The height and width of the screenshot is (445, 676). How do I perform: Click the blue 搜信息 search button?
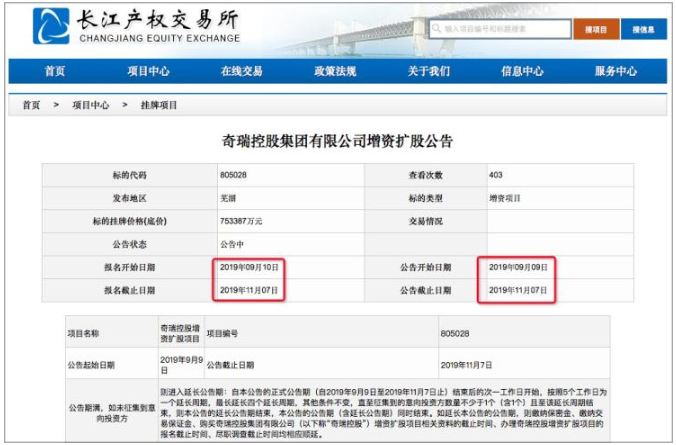tap(644, 29)
